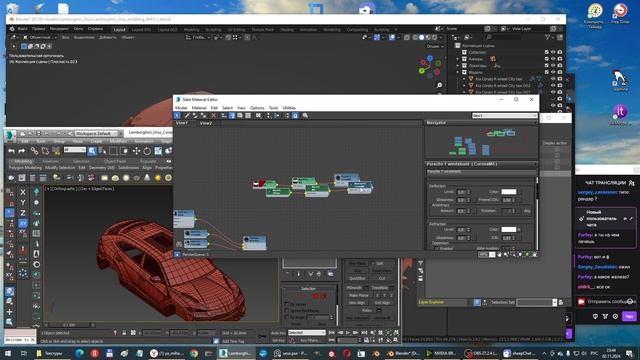Screen dimensions: 640x360
Task: Click the Undo arrow in 3ds Max toolbar
Action: click(x=11, y=151)
